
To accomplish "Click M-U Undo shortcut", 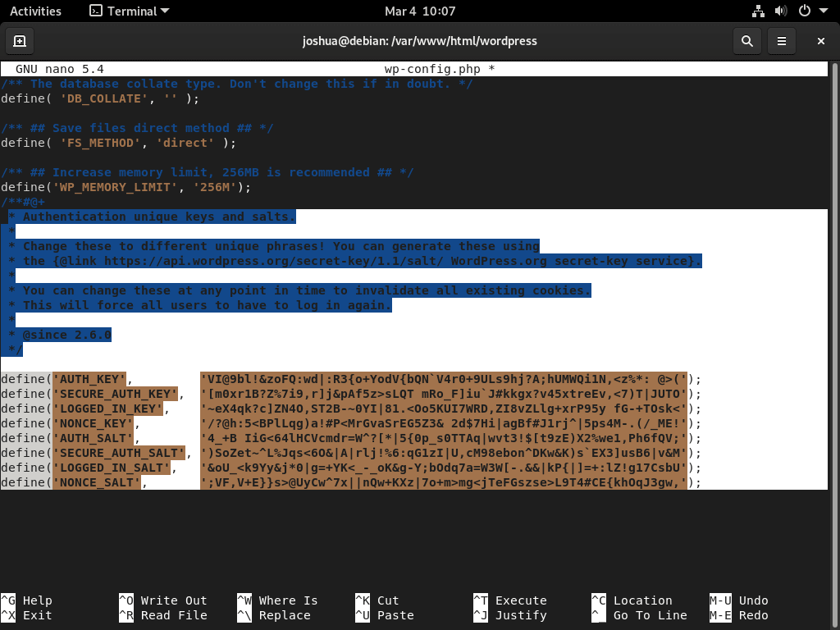I will point(739,600).
